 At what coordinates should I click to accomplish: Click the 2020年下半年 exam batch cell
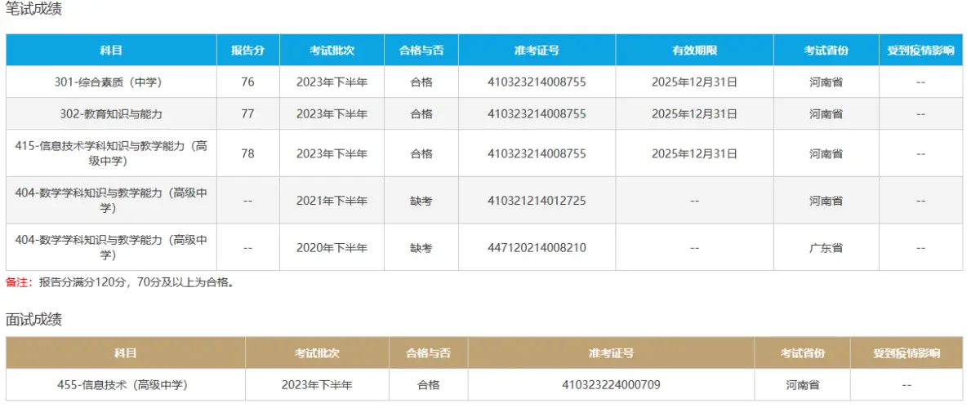(x=332, y=248)
